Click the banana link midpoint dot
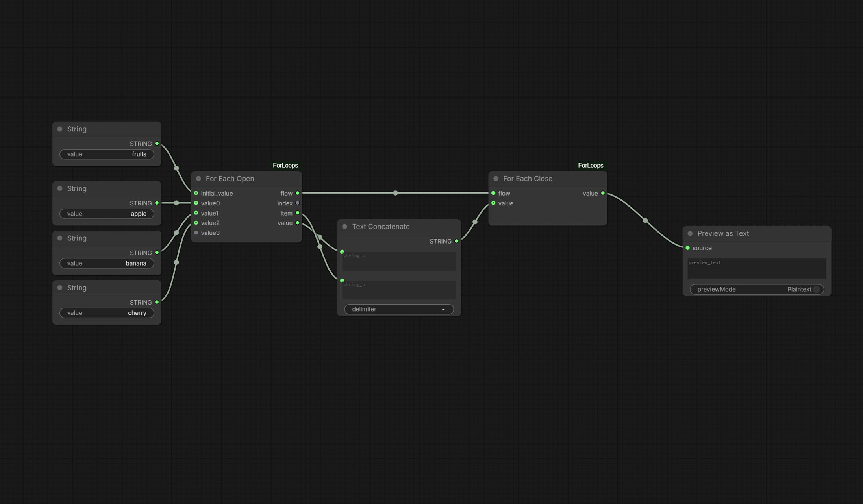 pyautogui.click(x=176, y=233)
